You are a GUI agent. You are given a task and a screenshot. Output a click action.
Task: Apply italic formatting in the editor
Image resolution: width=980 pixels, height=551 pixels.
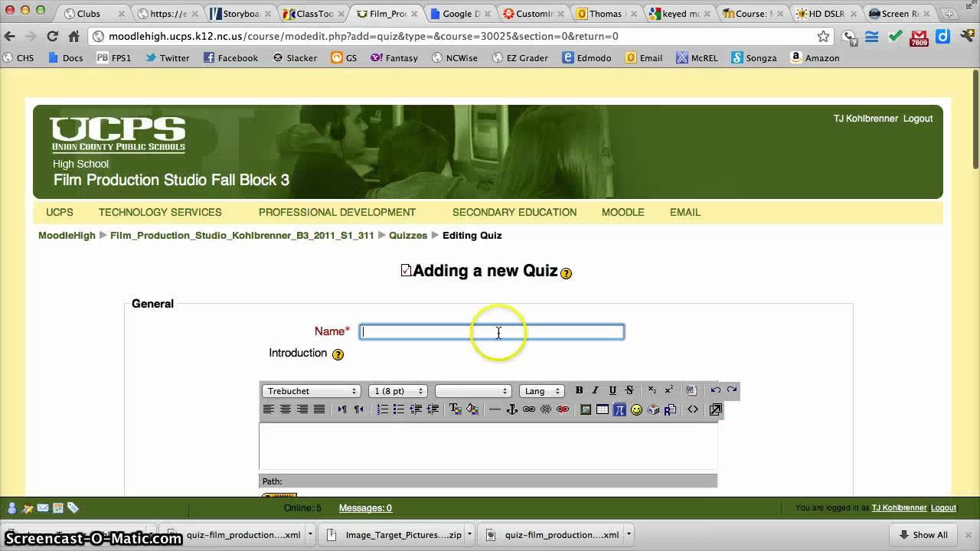[x=596, y=390]
